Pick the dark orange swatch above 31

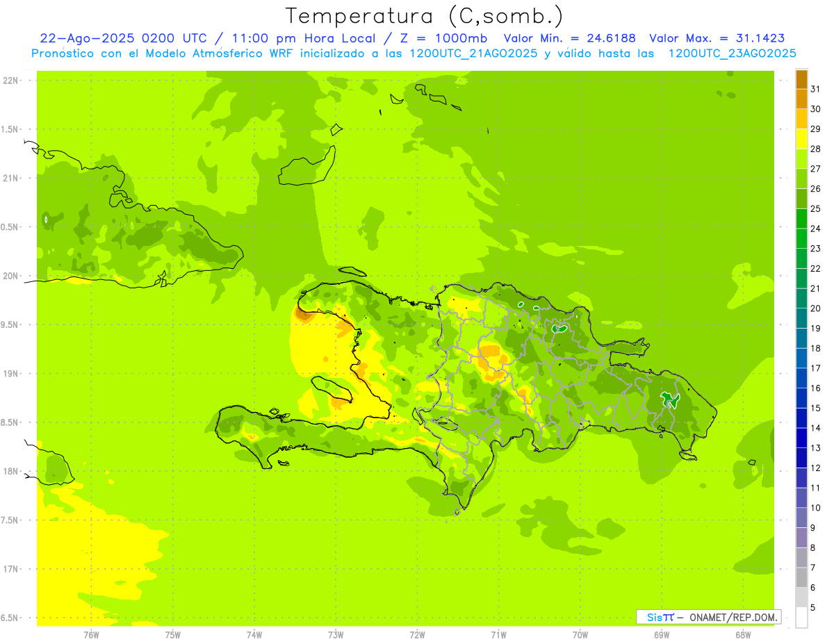click(801, 79)
